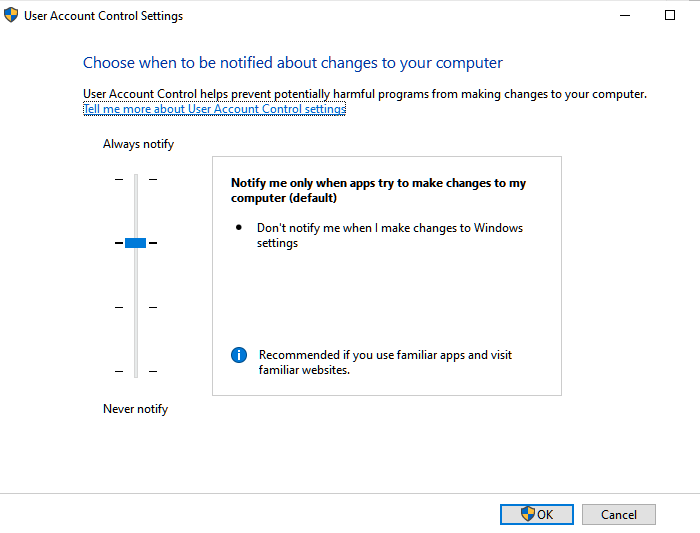Click the blue info icon beside recommendation

pos(239,355)
